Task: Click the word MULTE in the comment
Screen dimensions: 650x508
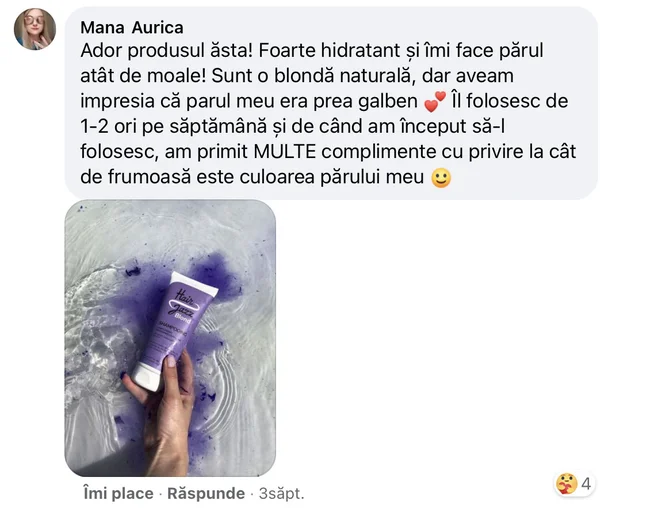Action: pyautogui.click(x=284, y=152)
